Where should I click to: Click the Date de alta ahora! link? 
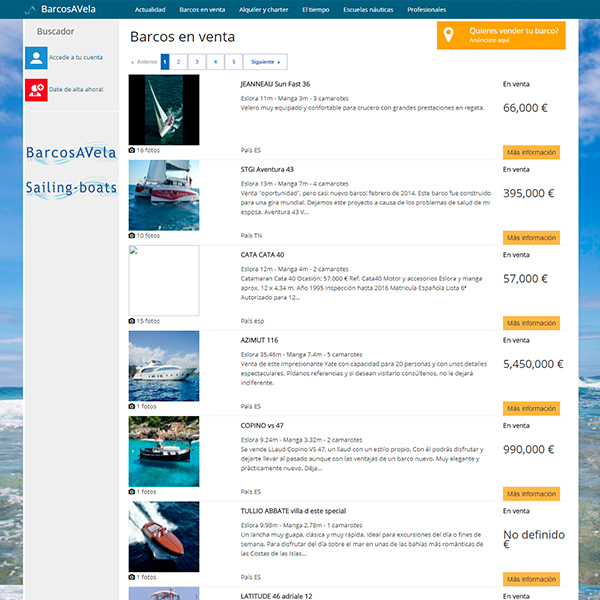[76, 90]
